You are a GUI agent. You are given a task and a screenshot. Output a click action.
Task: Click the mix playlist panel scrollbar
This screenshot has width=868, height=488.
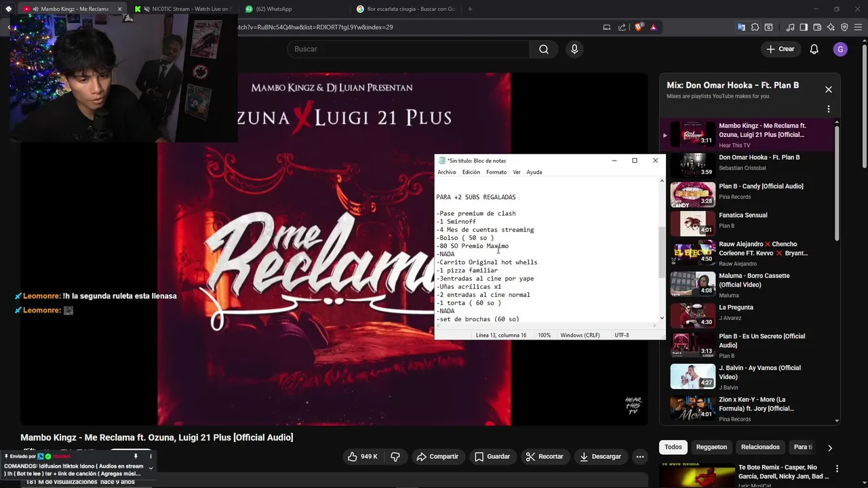coord(837,182)
